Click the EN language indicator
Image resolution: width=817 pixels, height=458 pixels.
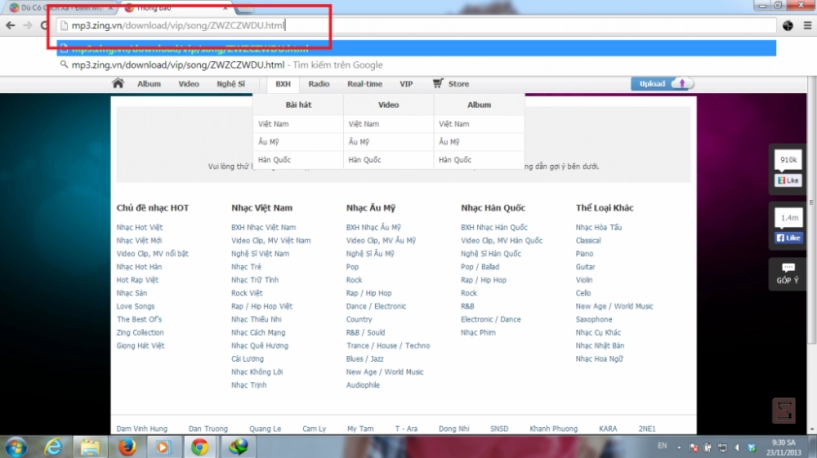click(x=662, y=445)
